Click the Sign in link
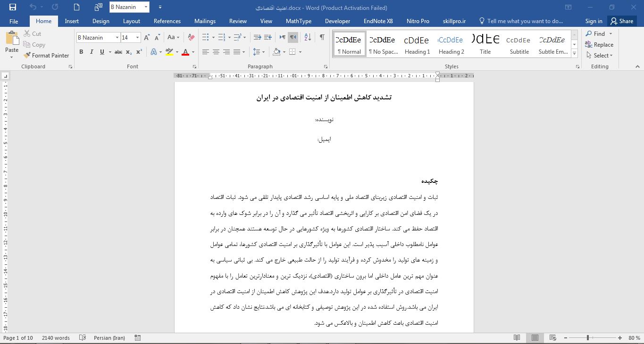Image resolution: width=644 pixels, height=344 pixels. 594,21
